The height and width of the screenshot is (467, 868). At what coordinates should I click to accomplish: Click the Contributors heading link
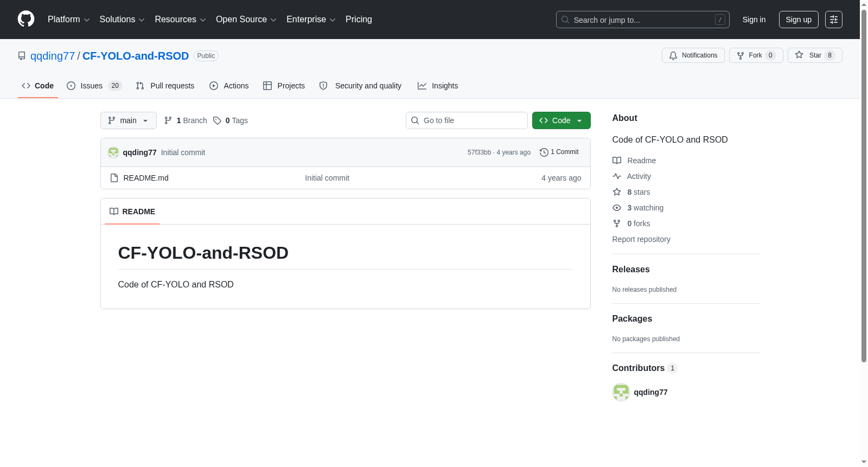tap(645, 368)
